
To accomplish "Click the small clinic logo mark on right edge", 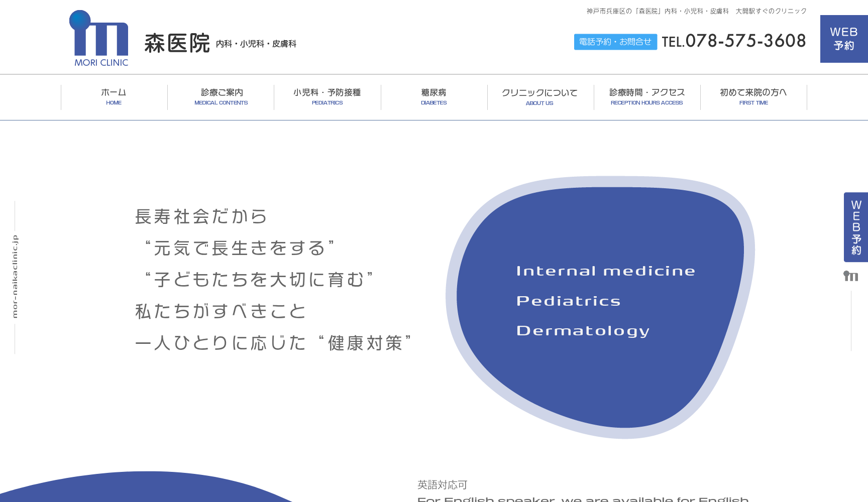I will [x=851, y=276].
